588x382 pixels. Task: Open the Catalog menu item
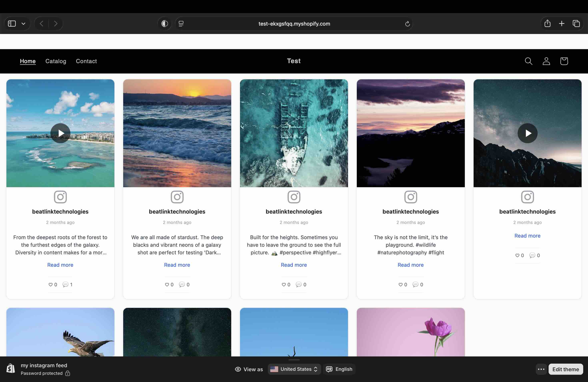tap(56, 61)
